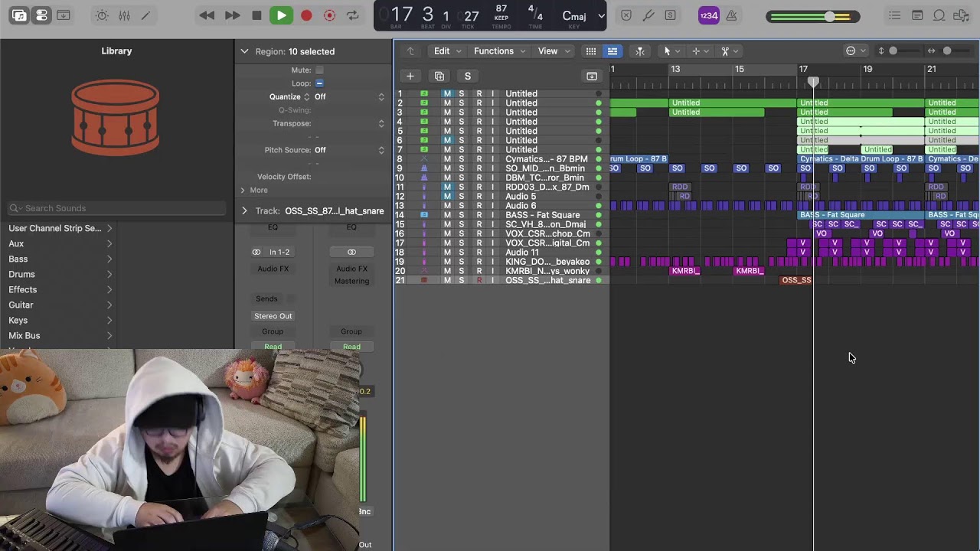The image size is (980, 551).
Task: Click the Fast Forward transport button
Action: pos(233,15)
